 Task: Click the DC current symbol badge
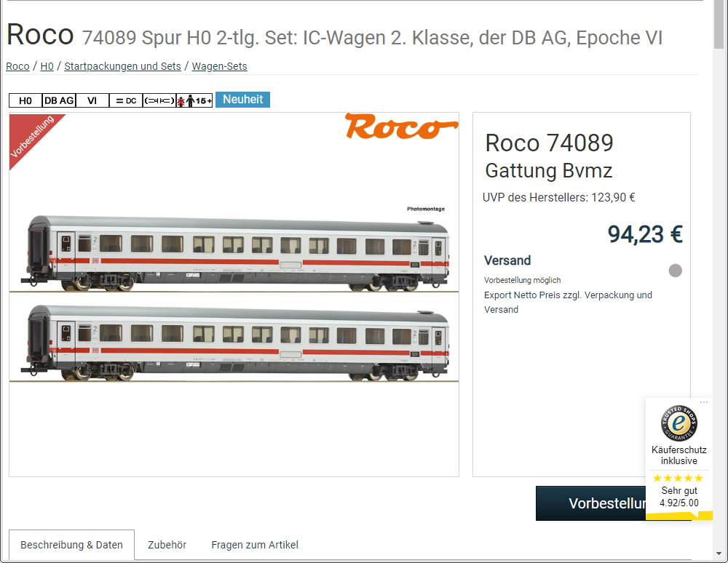click(x=126, y=100)
